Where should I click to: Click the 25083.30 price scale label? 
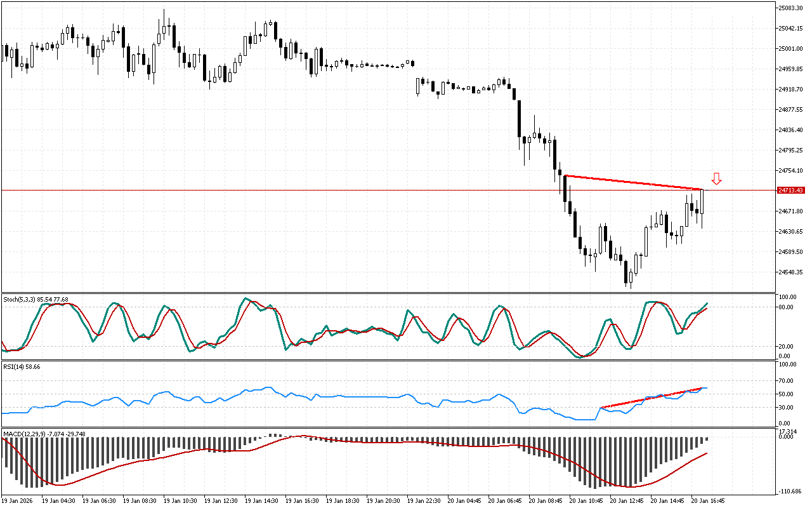[790, 8]
